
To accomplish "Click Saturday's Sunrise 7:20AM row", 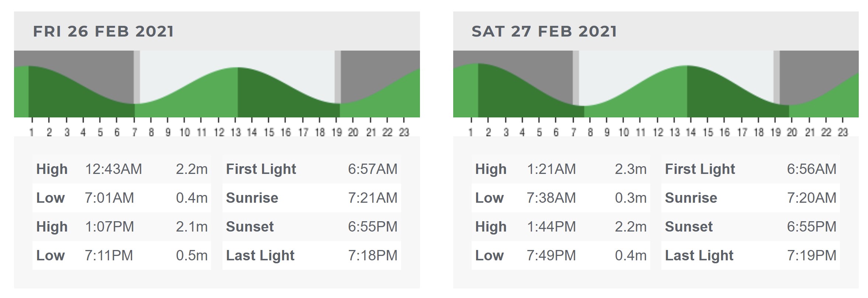I will (751, 198).
